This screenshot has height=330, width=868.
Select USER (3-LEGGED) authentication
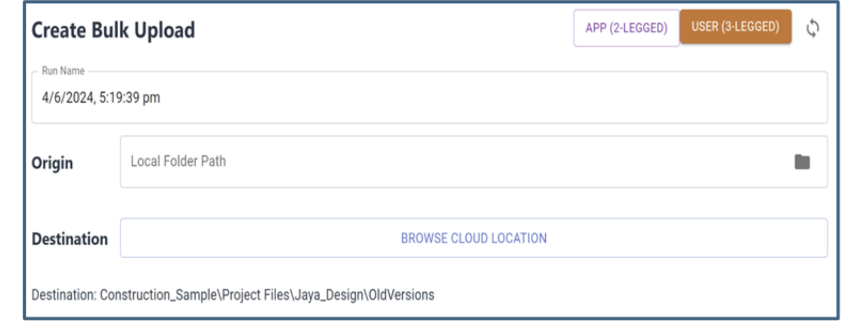point(736,27)
